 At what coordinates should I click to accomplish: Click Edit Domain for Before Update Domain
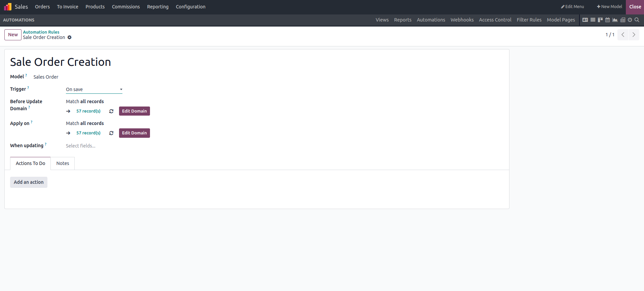[135, 111]
